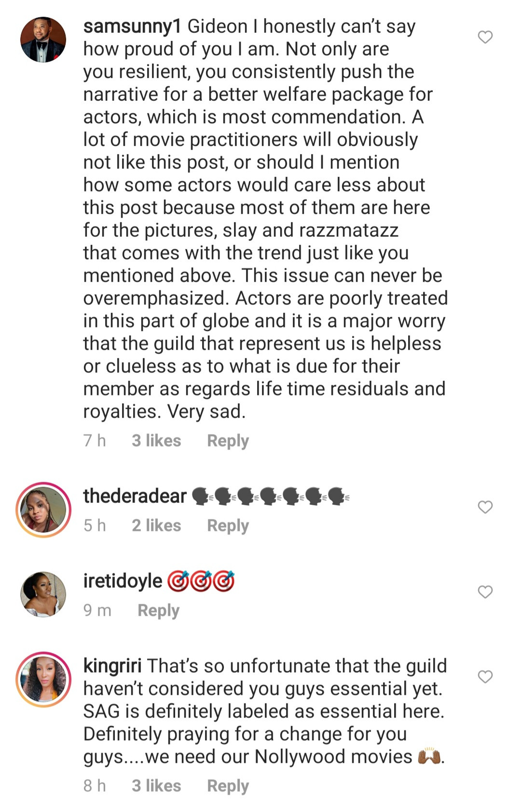Screen dimensions: 521x812
Task: Reply to kingriri's comment
Action: (228, 786)
